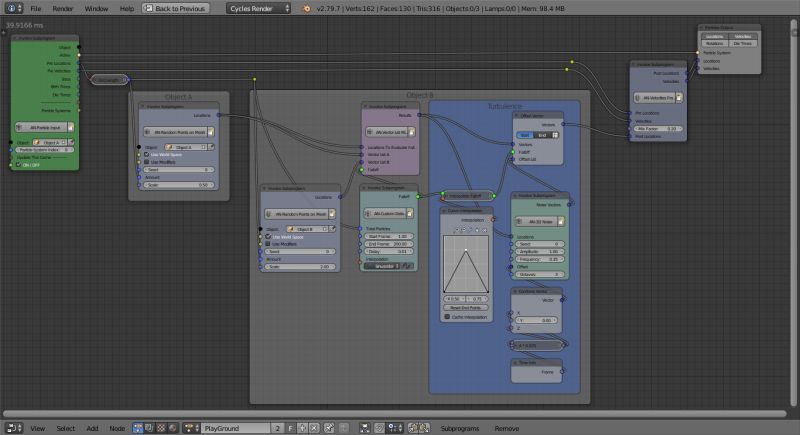Choose AN Random Points on Mesh in Object A frame
This screenshot has width=800, height=435.
pos(175,132)
